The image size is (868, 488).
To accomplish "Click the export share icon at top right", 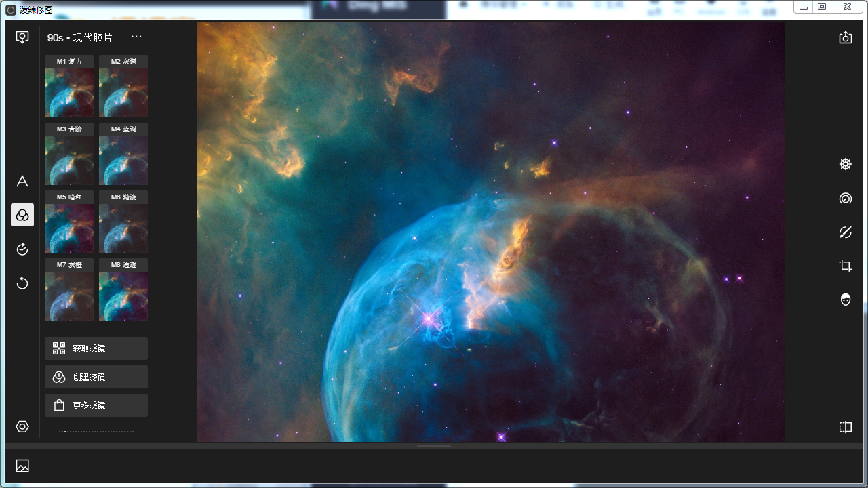I will pyautogui.click(x=845, y=37).
